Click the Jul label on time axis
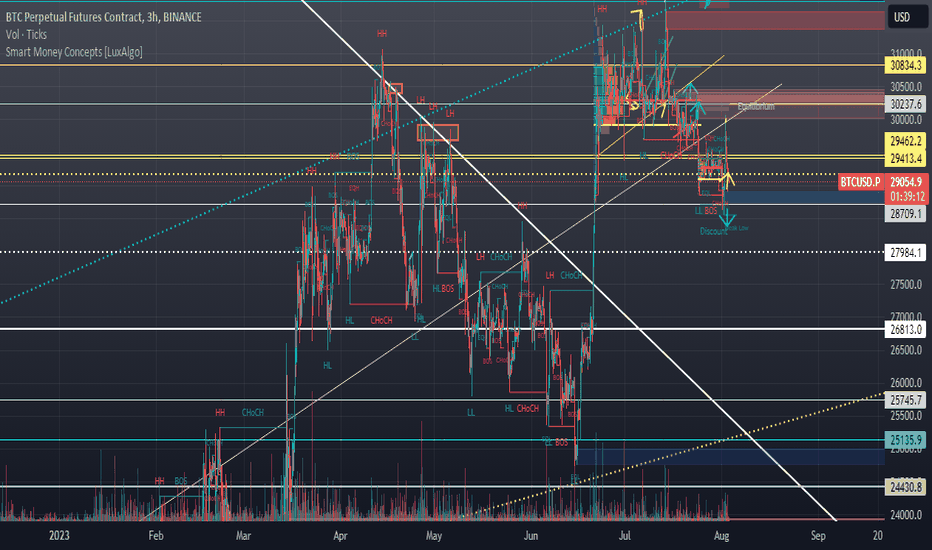932x550 pixels. [625, 536]
